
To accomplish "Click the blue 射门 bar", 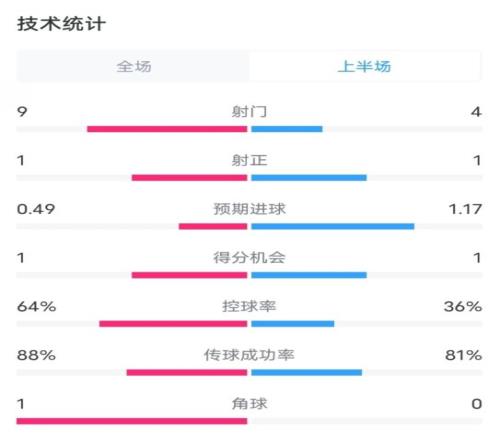I will [x=287, y=129].
